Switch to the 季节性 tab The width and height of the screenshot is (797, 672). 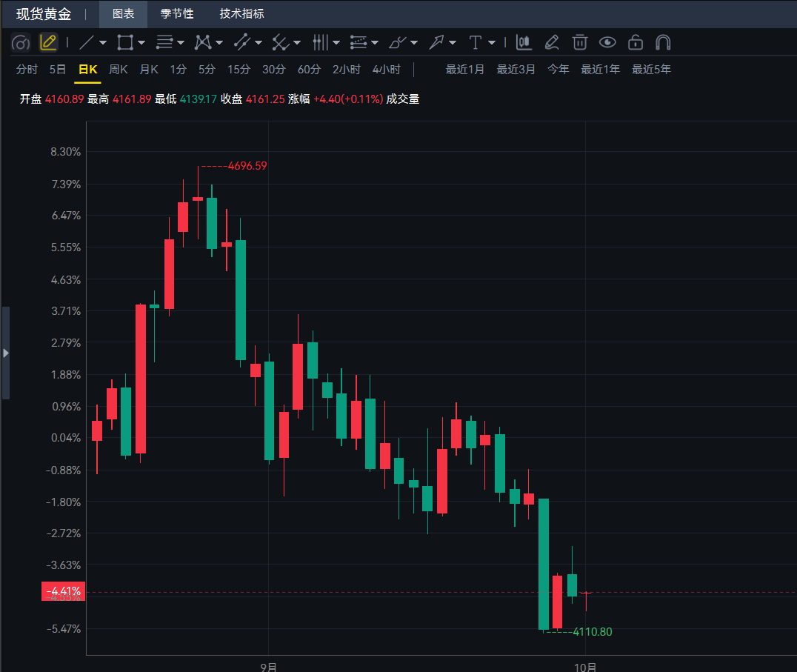177,14
